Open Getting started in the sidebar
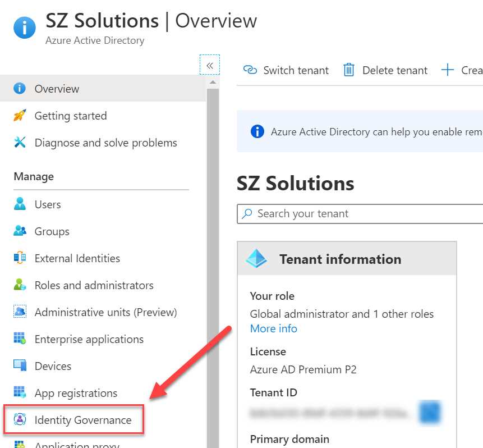The width and height of the screenshot is (483, 448). point(70,116)
